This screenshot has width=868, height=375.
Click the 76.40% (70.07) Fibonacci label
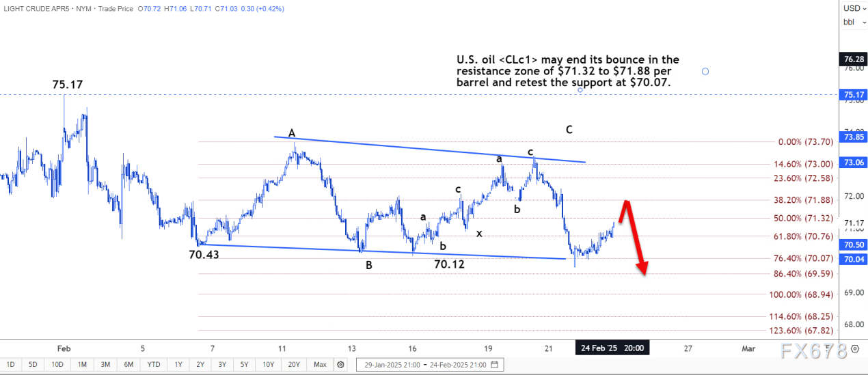[802, 258]
